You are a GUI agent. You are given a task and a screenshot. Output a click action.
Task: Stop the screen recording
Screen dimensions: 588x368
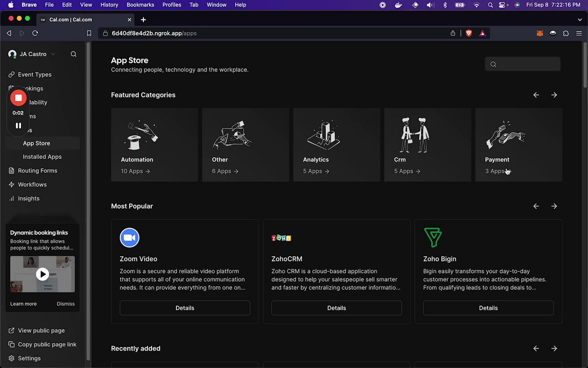[18, 98]
